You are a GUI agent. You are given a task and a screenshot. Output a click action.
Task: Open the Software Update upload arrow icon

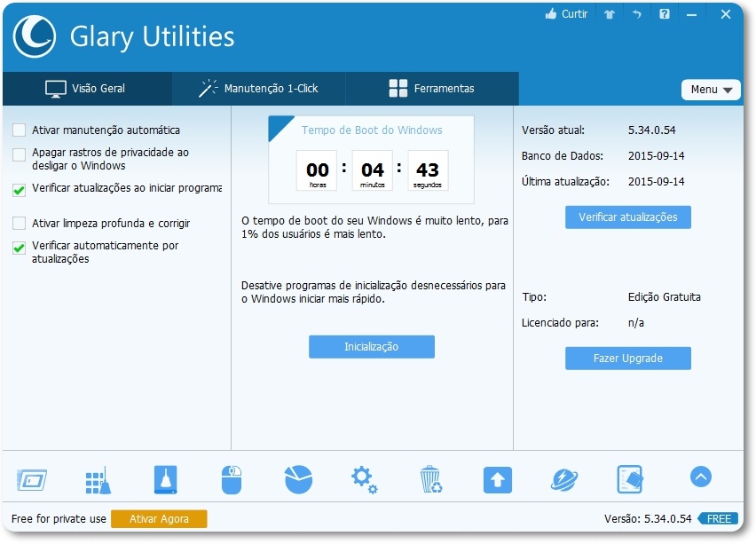[498, 480]
